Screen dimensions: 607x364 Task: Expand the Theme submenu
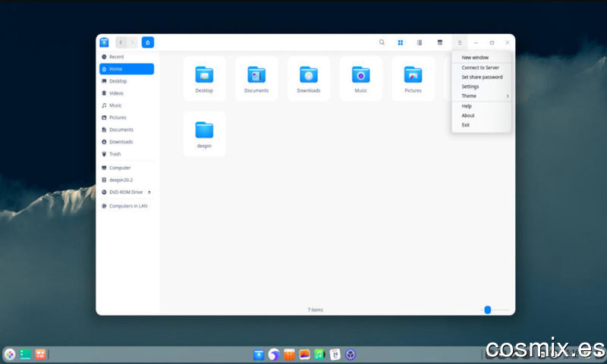(482, 96)
